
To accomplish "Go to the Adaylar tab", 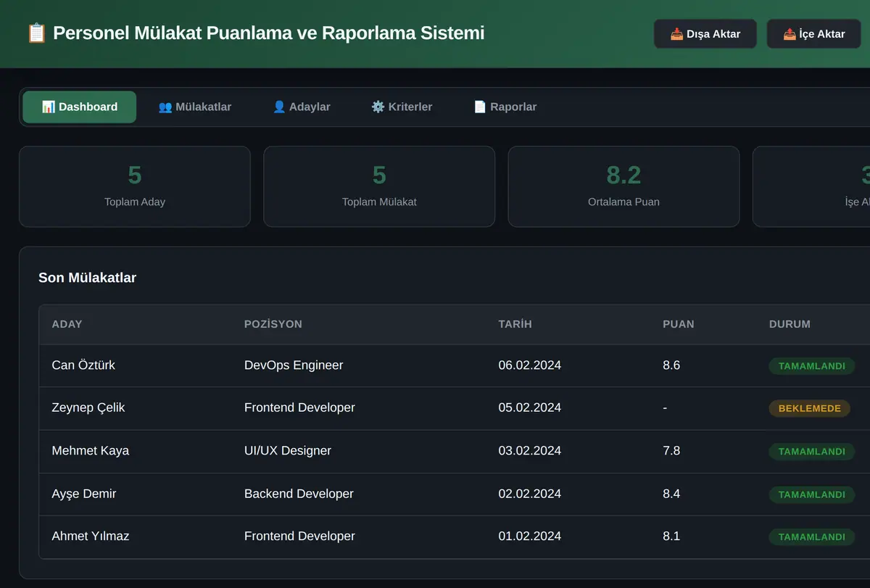I will pos(302,107).
